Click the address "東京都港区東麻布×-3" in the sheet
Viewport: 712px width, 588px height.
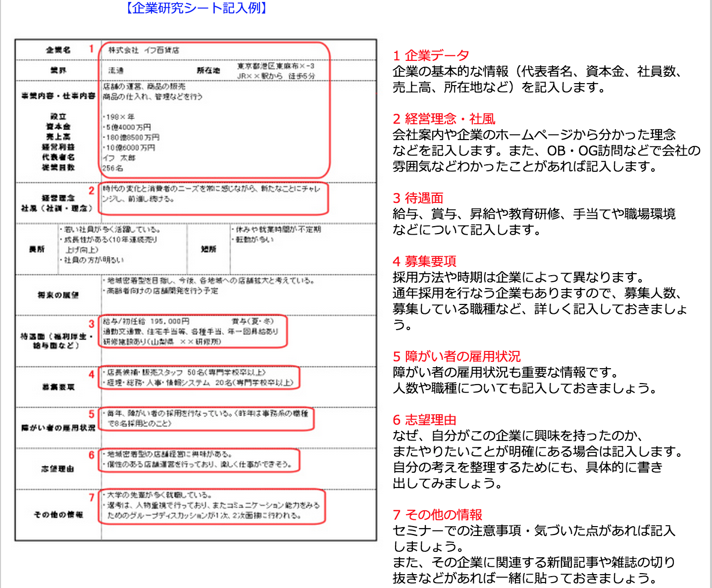coord(275,66)
